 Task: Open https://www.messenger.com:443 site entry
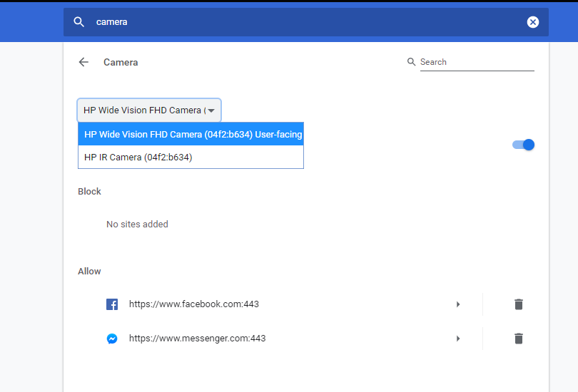click(x=197, y=339)
